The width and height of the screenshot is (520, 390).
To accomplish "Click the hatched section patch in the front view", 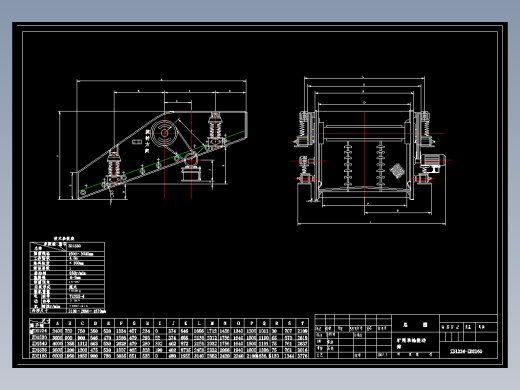I will coord(397,171).
